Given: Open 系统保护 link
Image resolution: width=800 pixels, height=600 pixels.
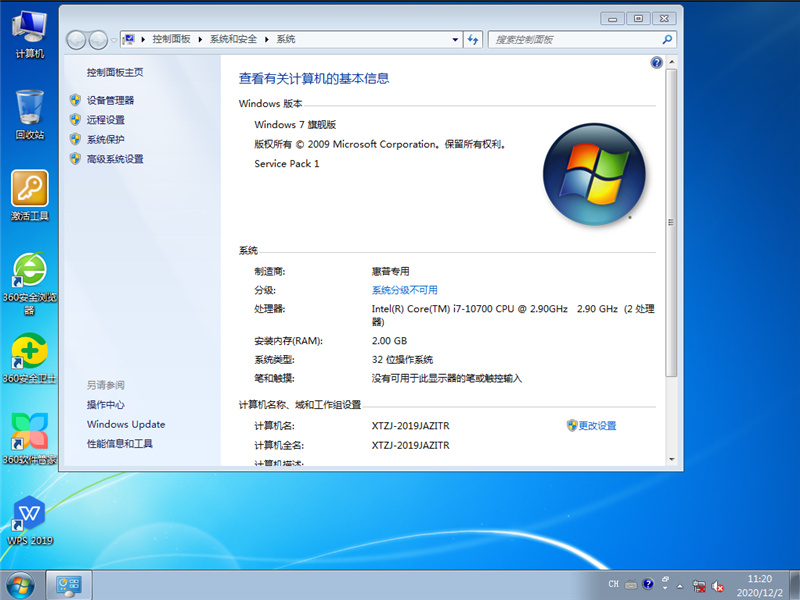Looking at the screenshot, I should pyautogui.click(x=106, y=139).
